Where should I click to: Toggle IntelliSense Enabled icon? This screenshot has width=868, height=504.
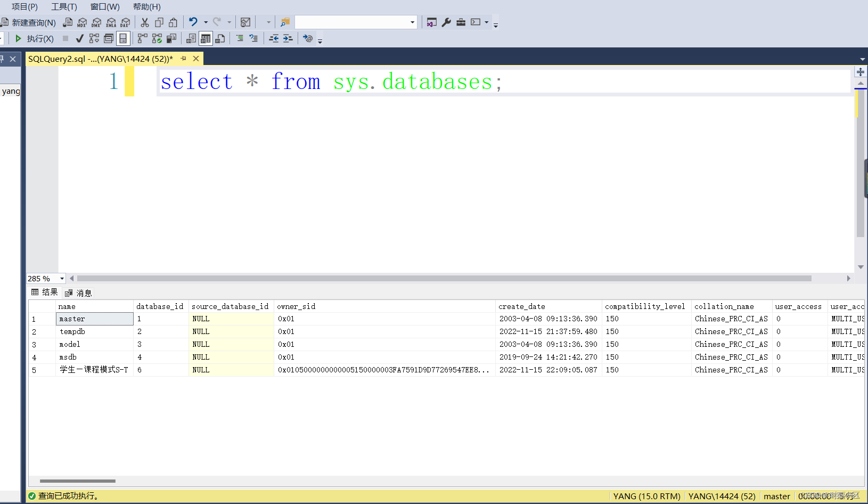(x=123, y=38)
